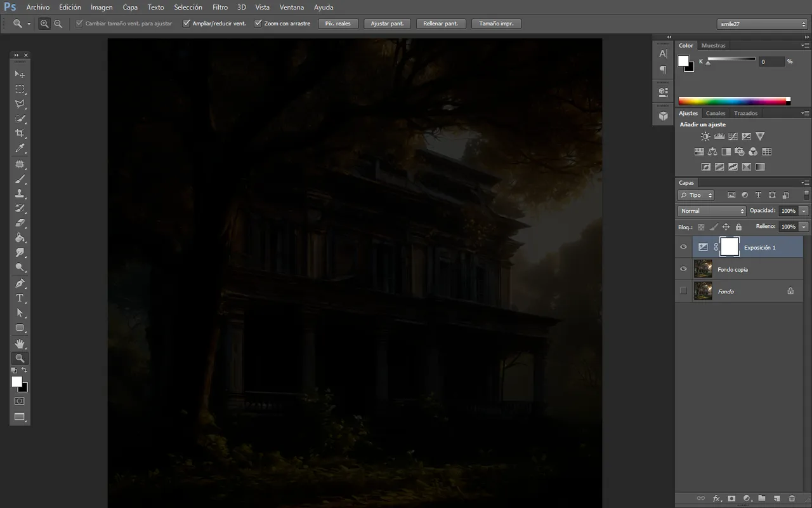Select the Horizontal Type tool
The image size is (812, 508).
(x=20, y=298)
